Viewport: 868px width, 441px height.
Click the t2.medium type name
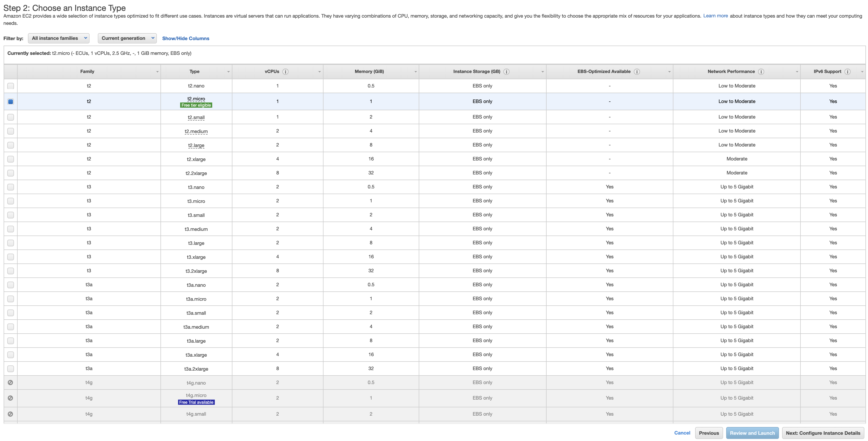coord(196,131)
